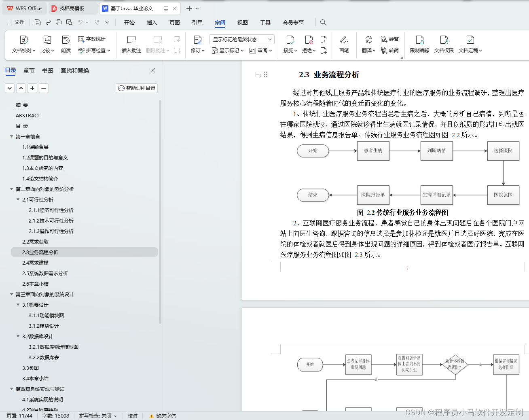
Task: Click the 修订 track changes icon
Action: pos(198,40)
